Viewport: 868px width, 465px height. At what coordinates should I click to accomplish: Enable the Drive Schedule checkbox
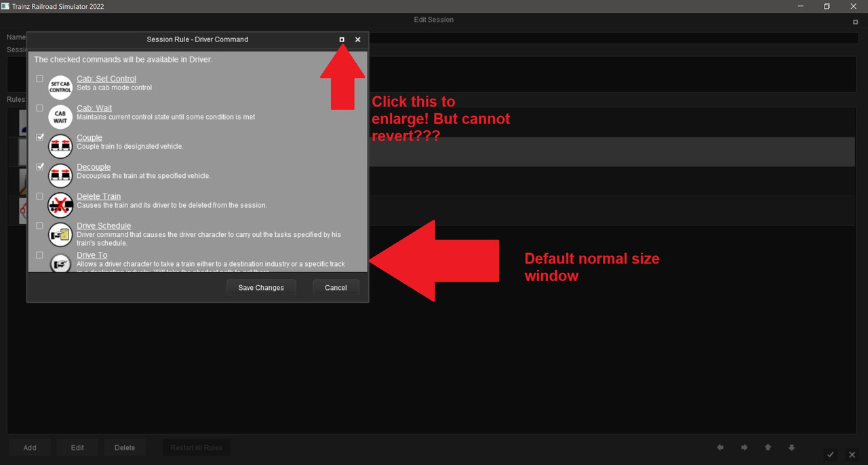coord(39,225)
